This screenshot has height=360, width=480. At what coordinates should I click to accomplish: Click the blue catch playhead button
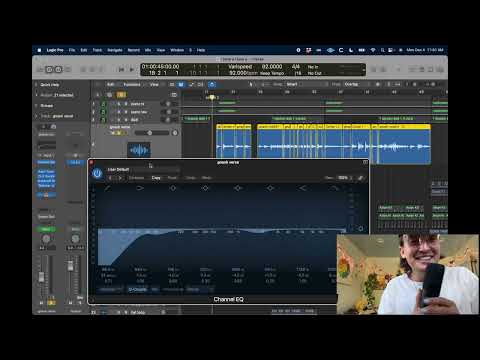212,85
